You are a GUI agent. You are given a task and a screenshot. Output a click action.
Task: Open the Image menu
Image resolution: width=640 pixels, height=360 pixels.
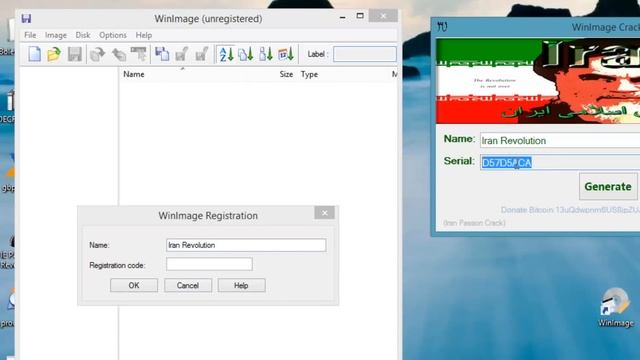(56, 35)
